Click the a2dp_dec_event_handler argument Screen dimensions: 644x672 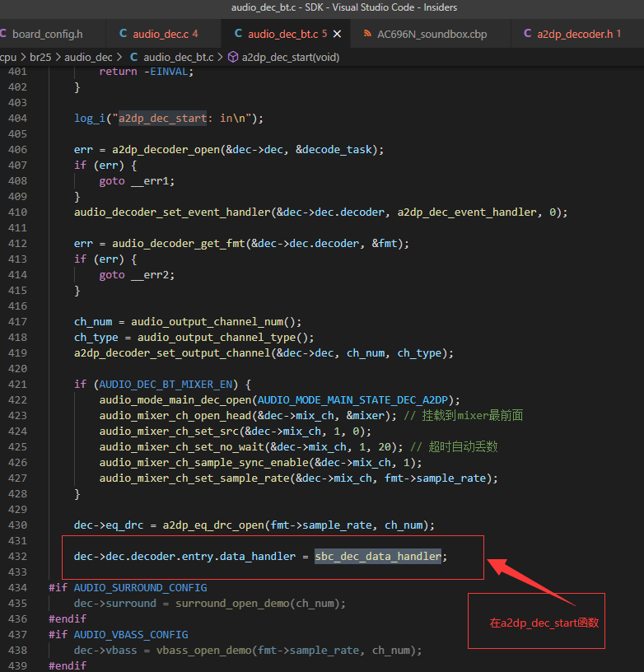[467, 212]
